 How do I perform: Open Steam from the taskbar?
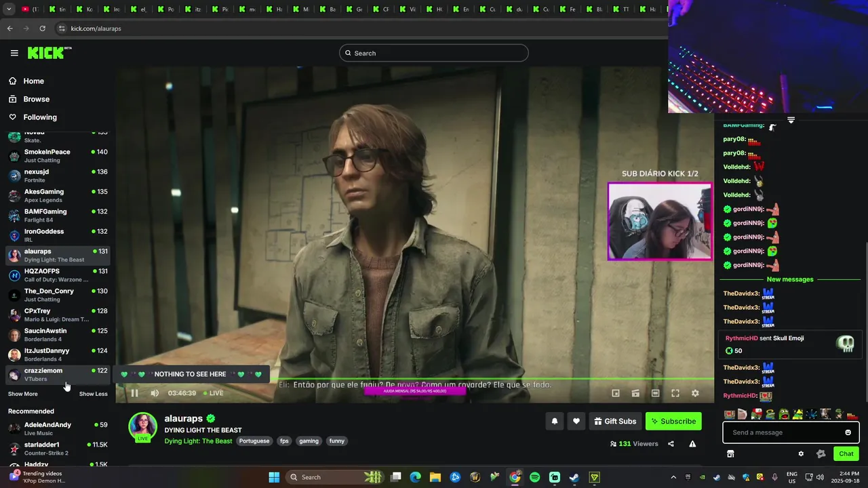[x=574, y=477]
